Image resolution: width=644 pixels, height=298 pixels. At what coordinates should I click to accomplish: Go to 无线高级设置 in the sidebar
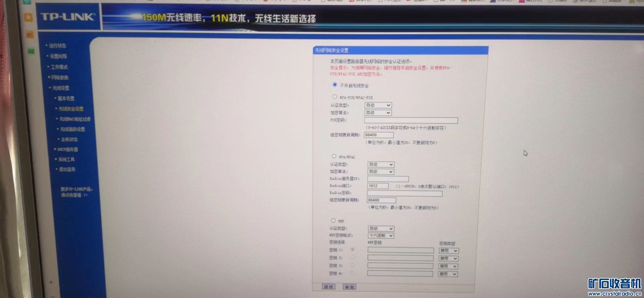72,129
